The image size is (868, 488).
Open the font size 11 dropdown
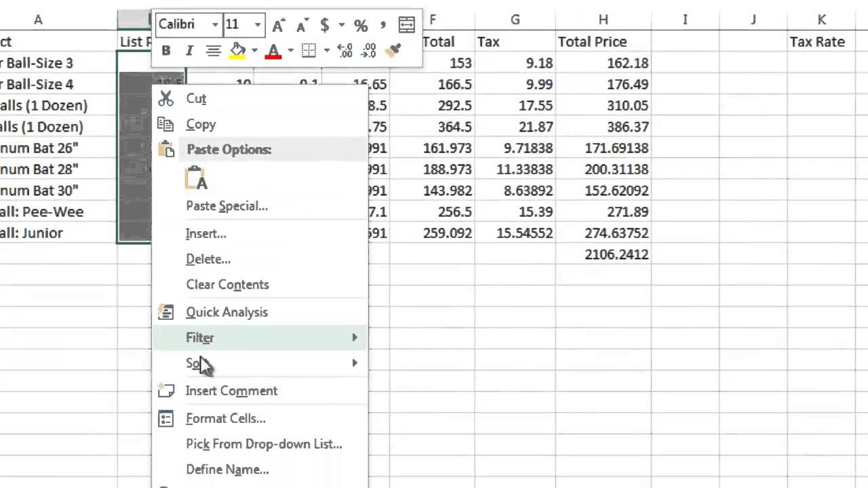tap(258, 25)
